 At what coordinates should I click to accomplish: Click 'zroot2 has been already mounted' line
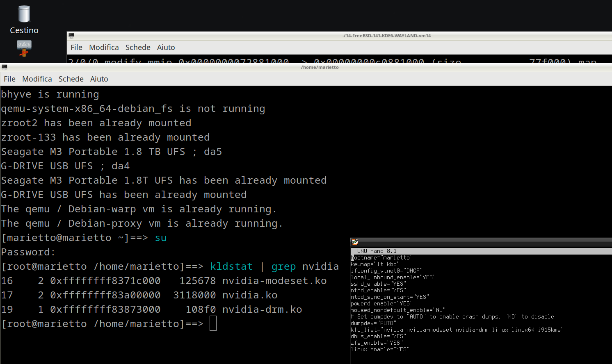click(x=96, y=123)
